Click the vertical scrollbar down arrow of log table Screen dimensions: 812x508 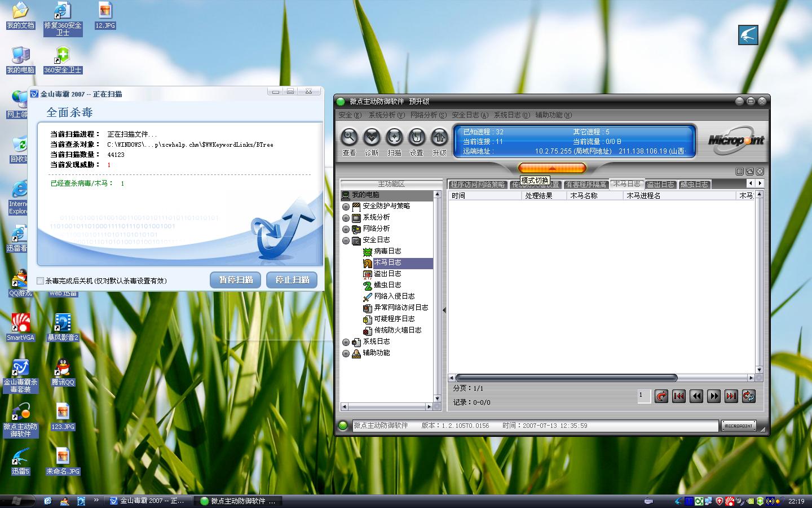point(759,370)
